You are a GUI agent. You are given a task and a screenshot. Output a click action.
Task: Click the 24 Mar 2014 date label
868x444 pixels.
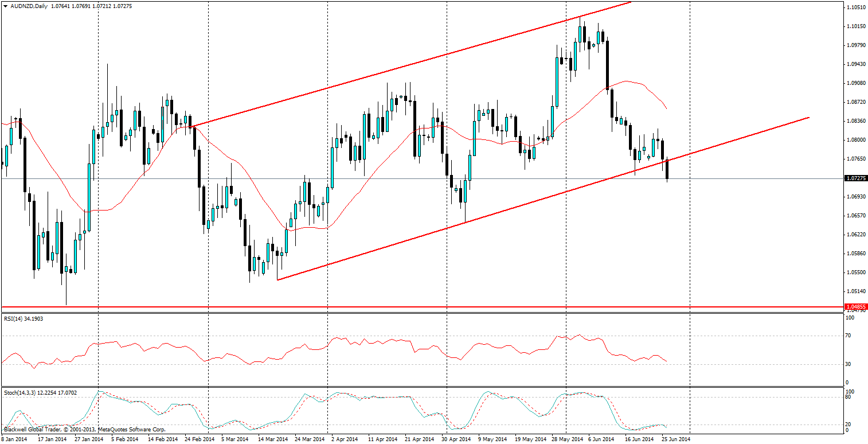pos(310,439)
